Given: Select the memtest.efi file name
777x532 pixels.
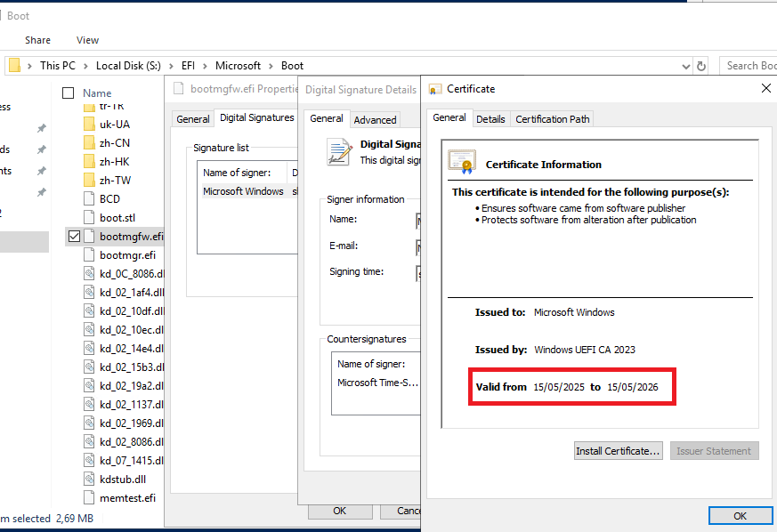Looking at the screenshot, I should [x=127, y=498].
